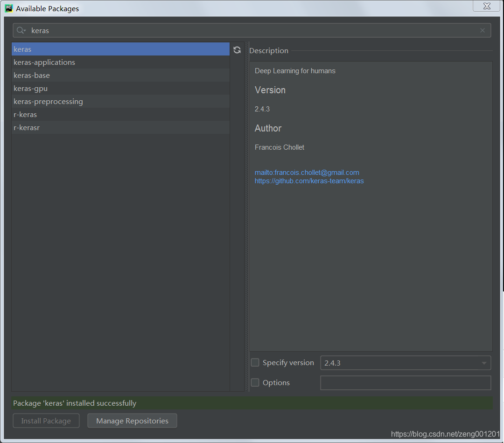Screen dimensions: 504x443
Task: Select the r-keras package
Action: point(120,114)
